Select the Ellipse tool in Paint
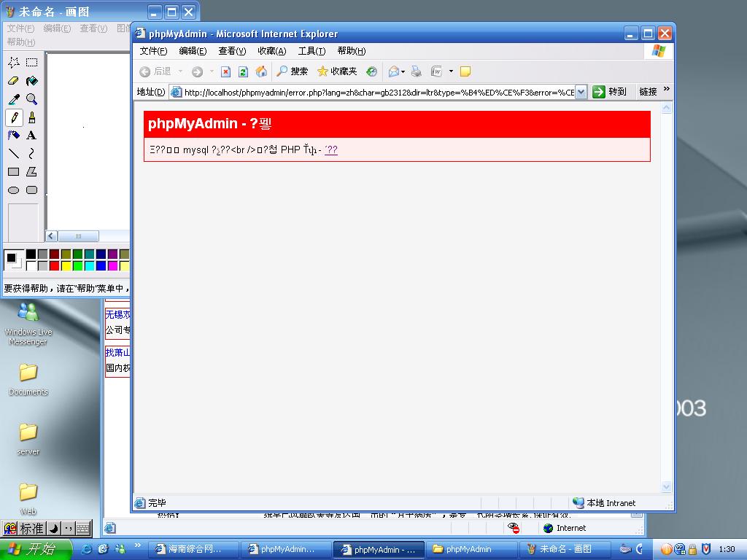Screen dimensions: 747x560 coord(14,190)
